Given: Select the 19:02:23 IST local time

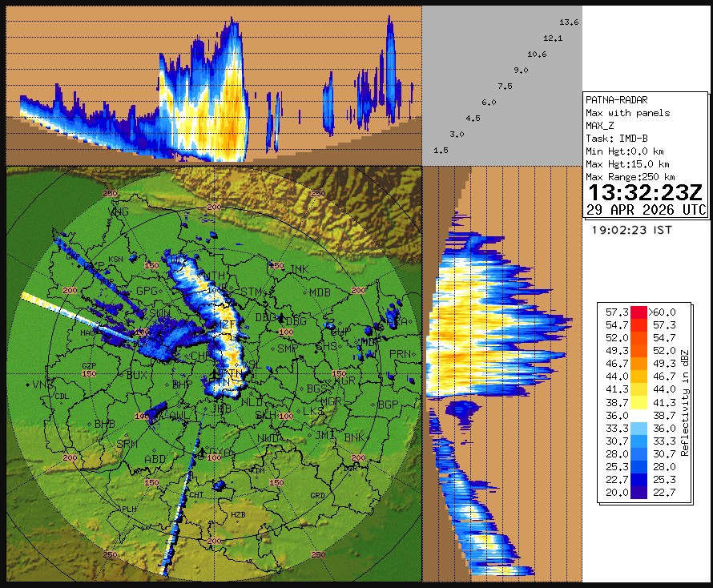Looking at the screenshot, I should pyautogui.click(x=631, y=230).
